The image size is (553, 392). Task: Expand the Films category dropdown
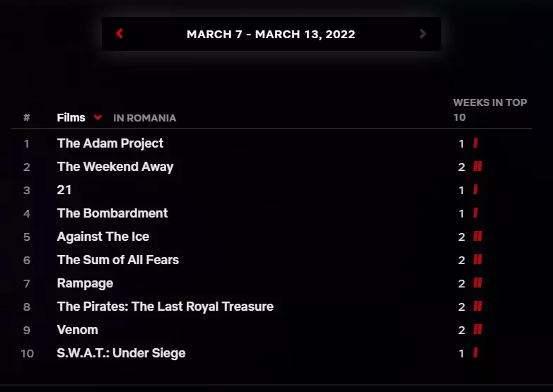tap(98, 117)
